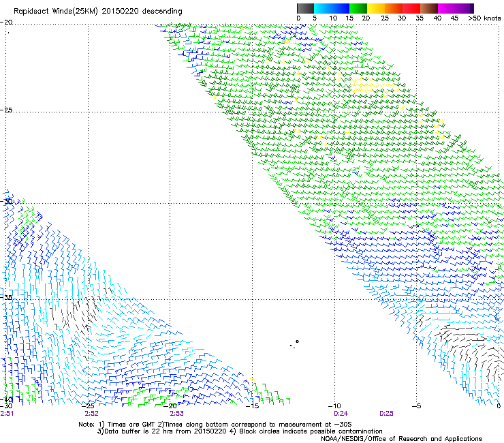The image size is (504, 443).
Task: Click the longitude '-10' label on bottom axis
Action: [x=334, y=406]
